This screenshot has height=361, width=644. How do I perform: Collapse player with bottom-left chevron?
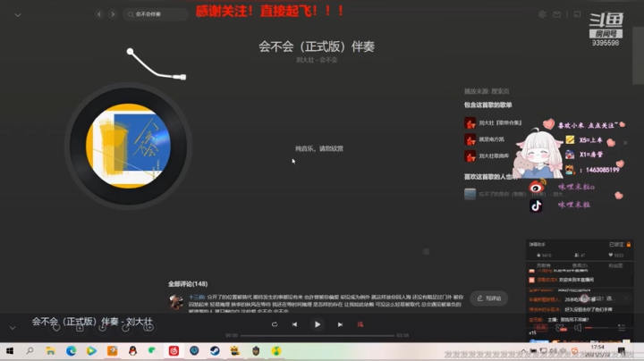(x=13, y=328)
